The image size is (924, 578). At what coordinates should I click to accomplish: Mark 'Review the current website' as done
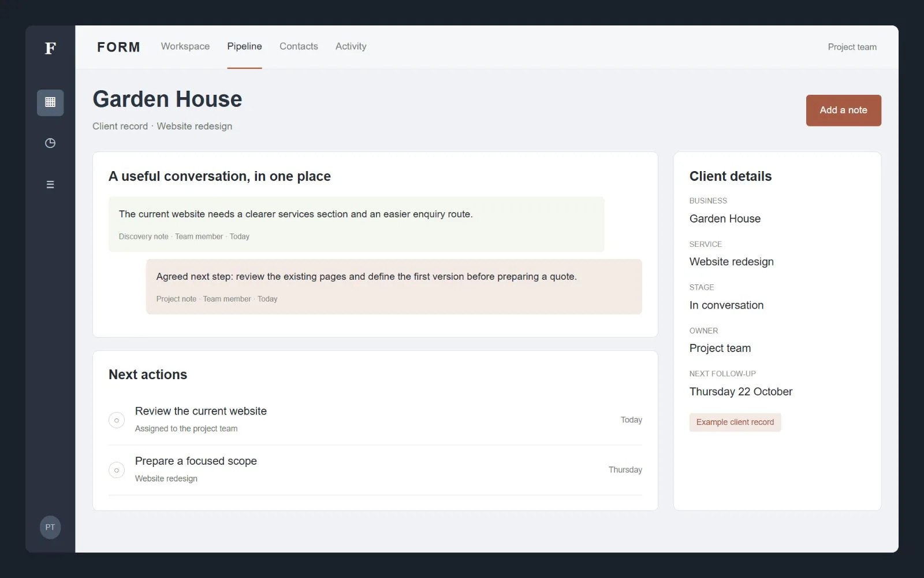(117, 420)
